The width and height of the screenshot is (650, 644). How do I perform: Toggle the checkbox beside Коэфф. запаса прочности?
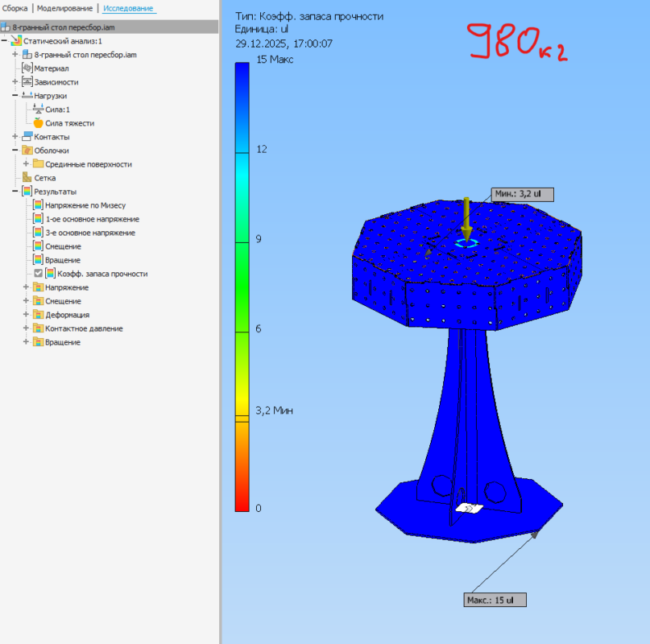click(x=38, y=273)
